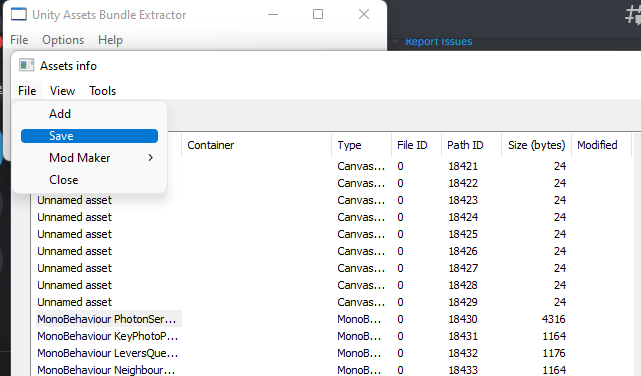This screenshot has height=376, width=641.
Task: Click the Unity Assets Bundle Extractor window icon
Action: [18, 14]
